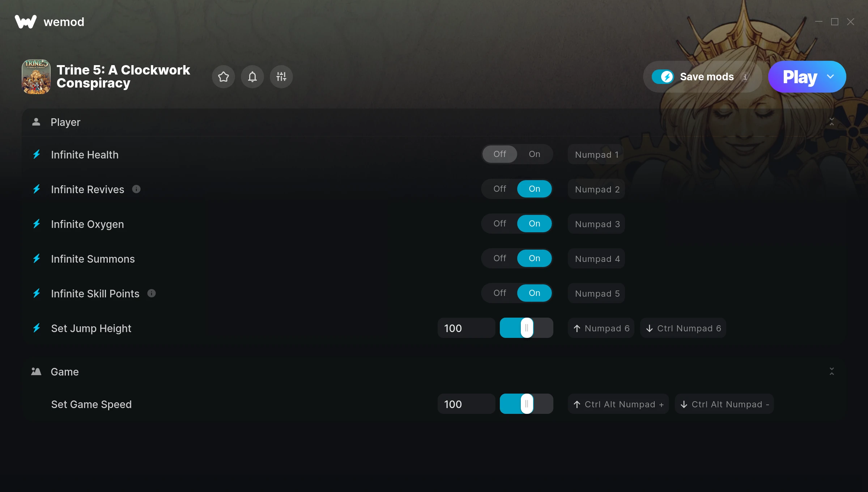This screenshot has height=492, width=868.
Task: Collapse the Game section
Action: [x=832, y=372]
